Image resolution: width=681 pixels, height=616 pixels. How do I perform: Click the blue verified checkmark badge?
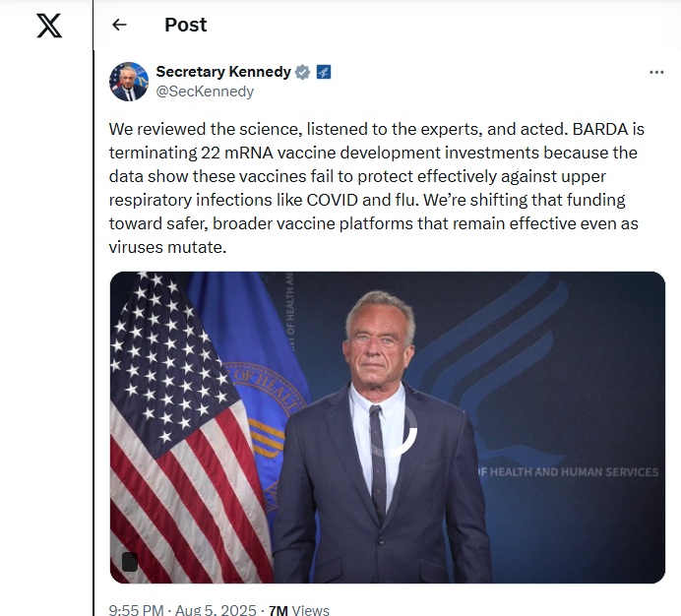point(303,72)
